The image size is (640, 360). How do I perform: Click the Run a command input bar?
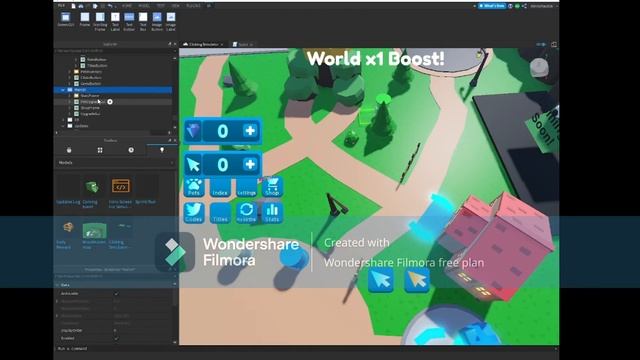pos(306,349)
